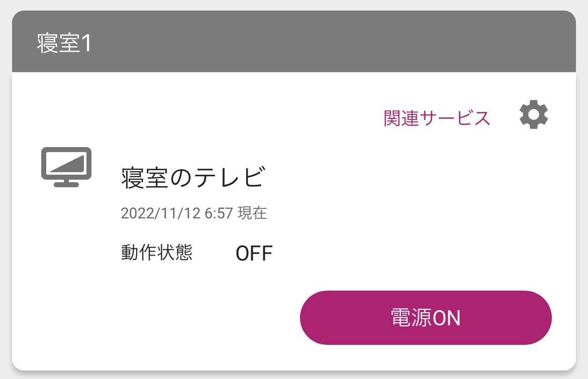588x379 pixels.
Task: Click the 寝室のテレビ device name
Action: (192, 178)
